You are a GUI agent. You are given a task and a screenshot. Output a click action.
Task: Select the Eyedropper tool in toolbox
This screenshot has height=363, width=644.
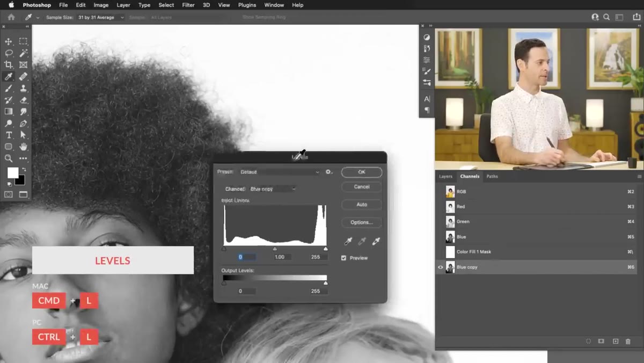point(9,77)
